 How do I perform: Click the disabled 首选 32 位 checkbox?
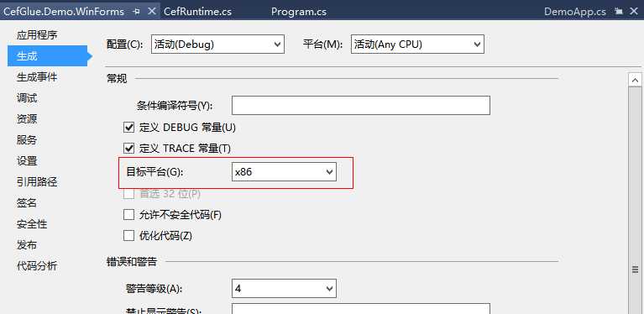pyautogui.click(x=129, y=194)
